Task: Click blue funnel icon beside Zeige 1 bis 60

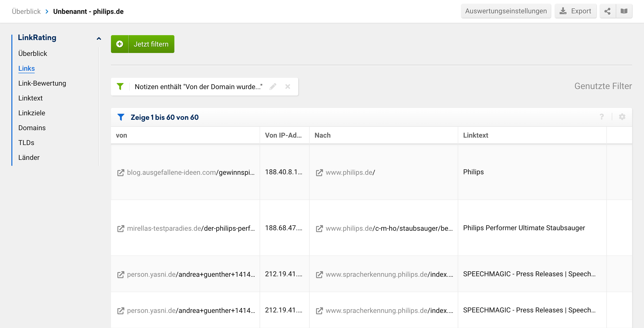Action: coord(121,117)
